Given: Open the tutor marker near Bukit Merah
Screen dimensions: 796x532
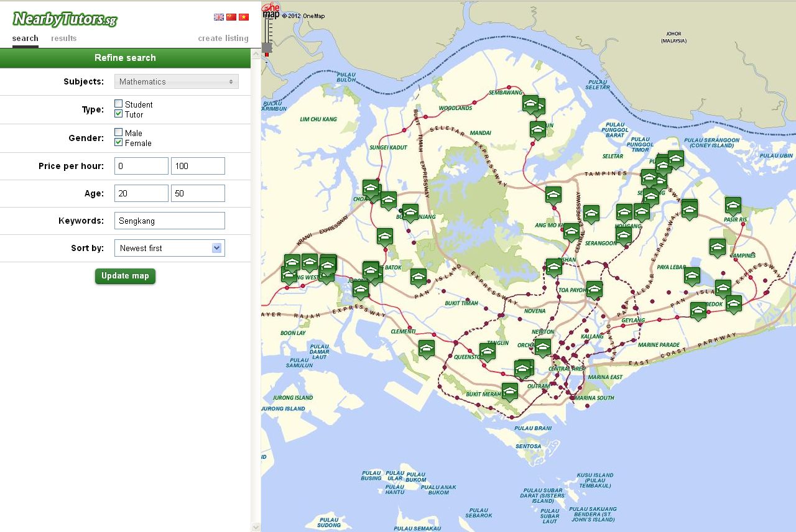Looking at the screenshot, I should 511,390.
